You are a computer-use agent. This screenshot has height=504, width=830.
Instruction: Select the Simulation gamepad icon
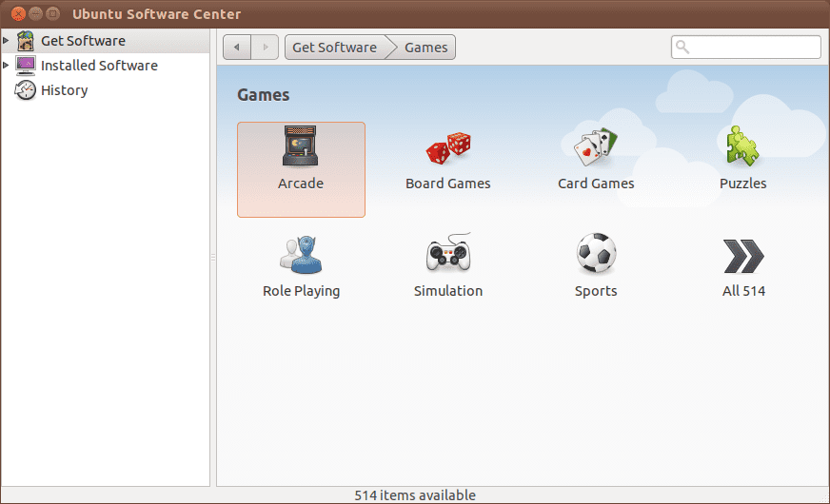(448, 254)
